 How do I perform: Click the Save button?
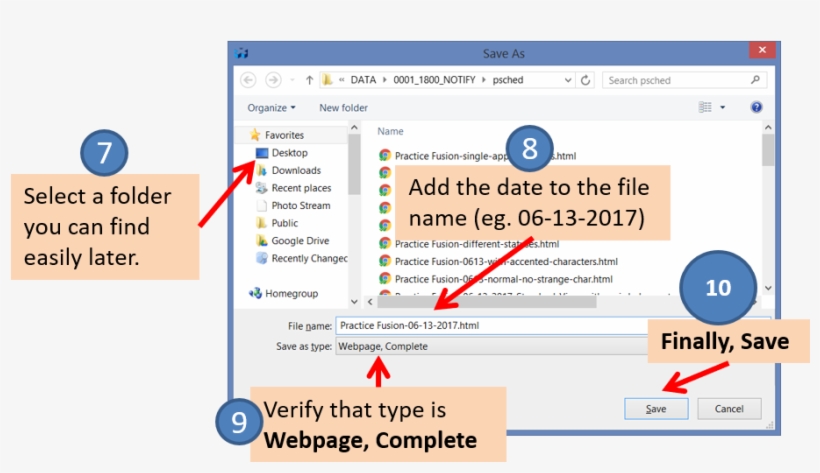(656, 409)
